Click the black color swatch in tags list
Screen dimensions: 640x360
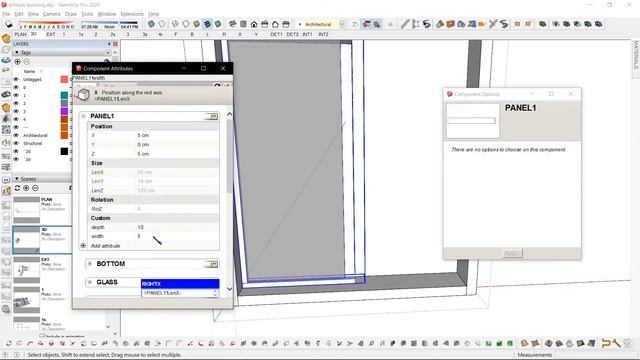point(64,151)
